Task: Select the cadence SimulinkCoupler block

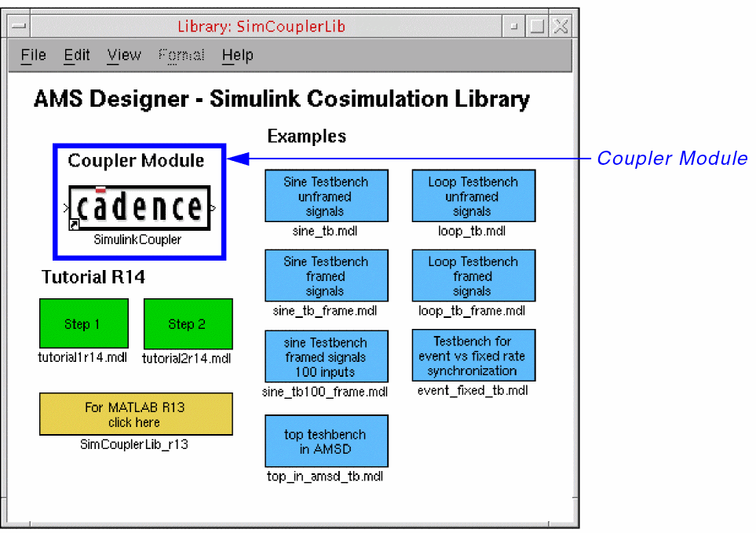Action: pos(139,208)
